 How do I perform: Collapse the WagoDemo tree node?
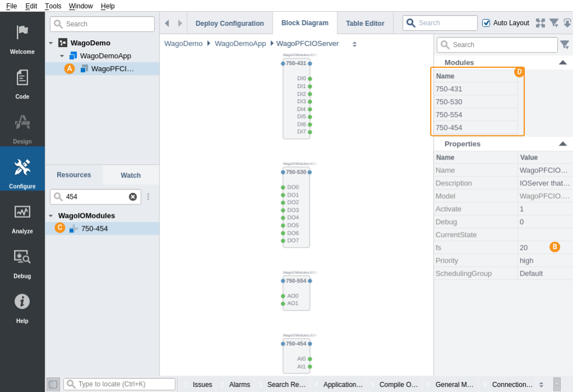coord(51,43)
